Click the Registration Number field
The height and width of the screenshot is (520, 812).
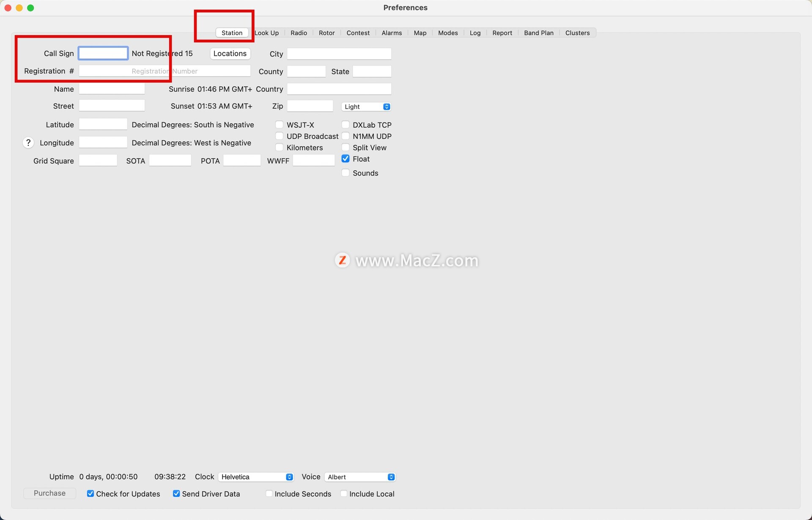tap(165, 71)
